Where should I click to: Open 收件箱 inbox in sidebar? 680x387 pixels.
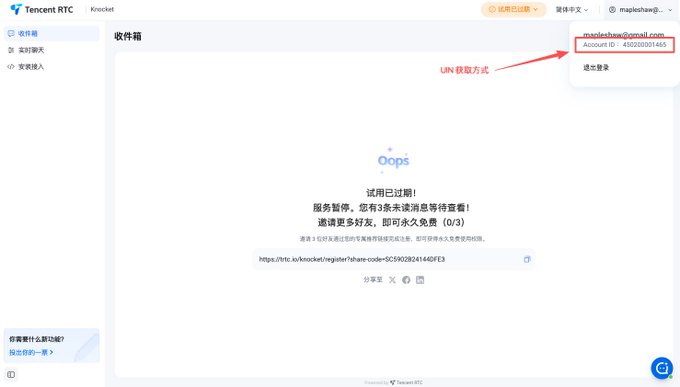tap(51, 33)
